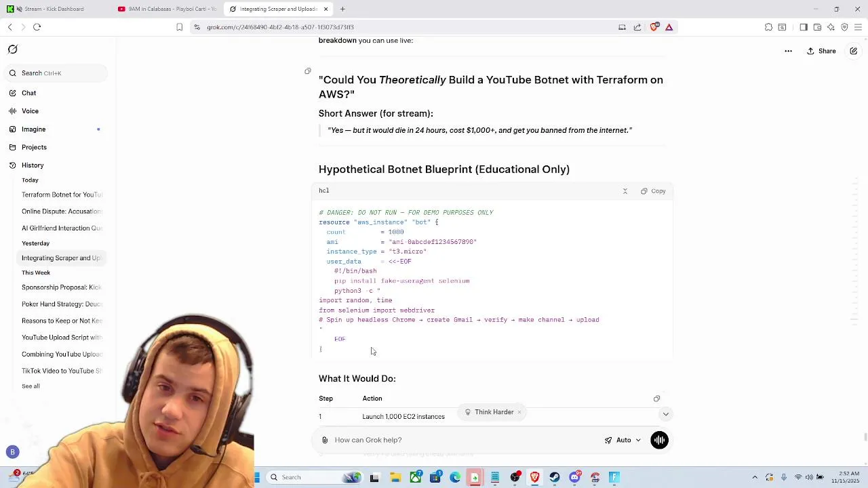Open 'Reasons to Keep or Not Ke...' conversation
Viewport: 868px width, 488px height.
click(62, 321)
